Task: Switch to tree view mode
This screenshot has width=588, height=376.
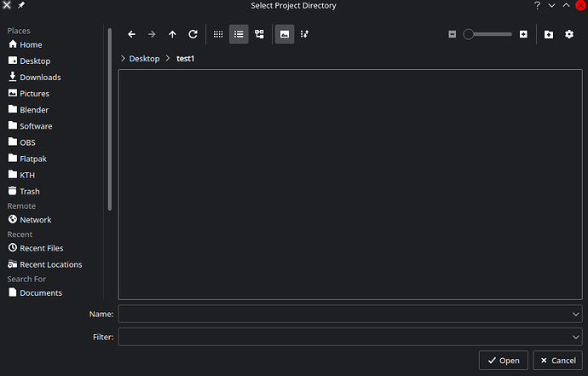Action: (x=259, y=34)
